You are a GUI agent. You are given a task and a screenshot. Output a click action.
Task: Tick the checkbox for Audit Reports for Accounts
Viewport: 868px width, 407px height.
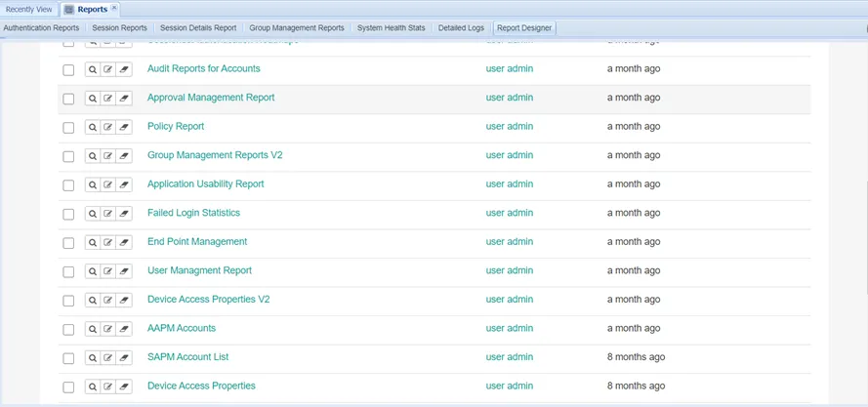coord(68,70)
